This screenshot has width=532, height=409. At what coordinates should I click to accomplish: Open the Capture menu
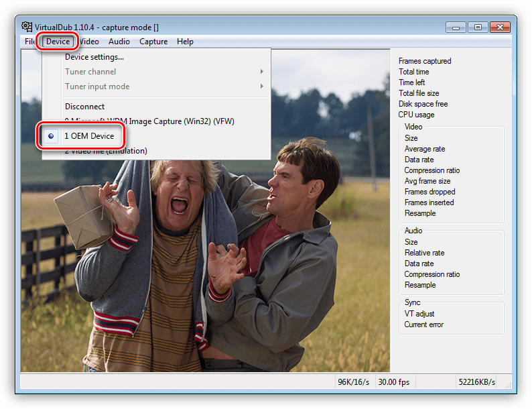pos(153,42)
